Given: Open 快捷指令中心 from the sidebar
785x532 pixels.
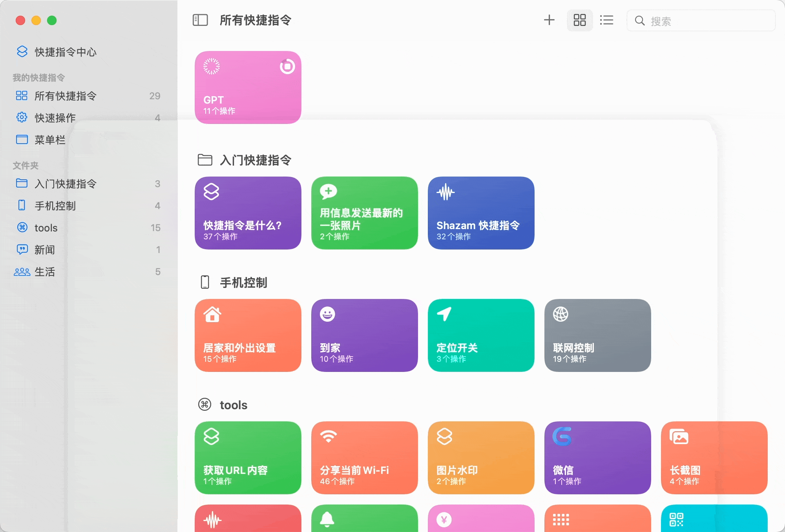Looking at the screenshot, I should click(x=66, y=51).
